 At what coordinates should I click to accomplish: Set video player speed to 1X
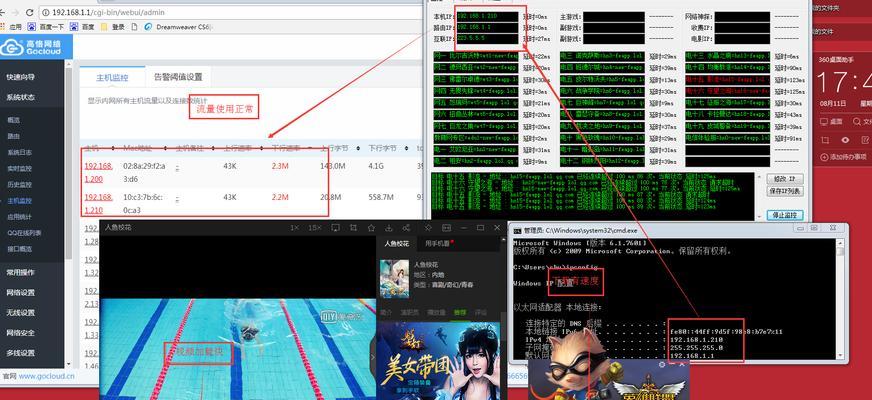tap(295, 228)
